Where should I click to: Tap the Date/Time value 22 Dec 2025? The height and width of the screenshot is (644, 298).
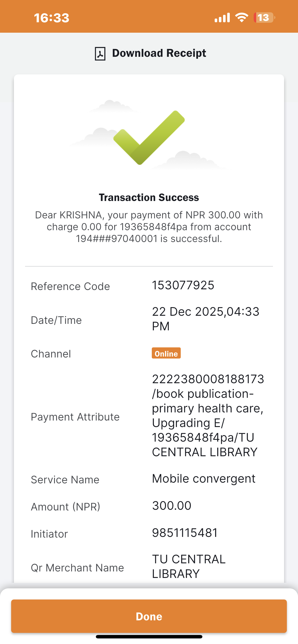pos(205,319)
